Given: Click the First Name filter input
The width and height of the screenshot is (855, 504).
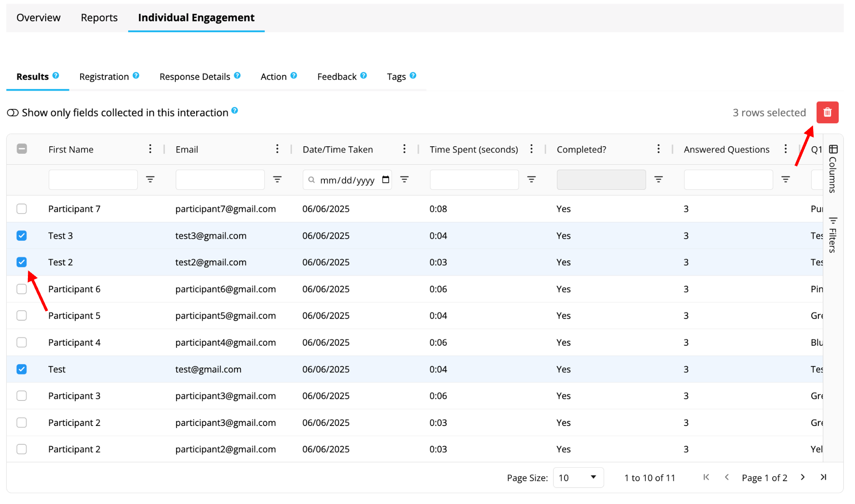Looking at the screenshot, I should coord(93,179).
